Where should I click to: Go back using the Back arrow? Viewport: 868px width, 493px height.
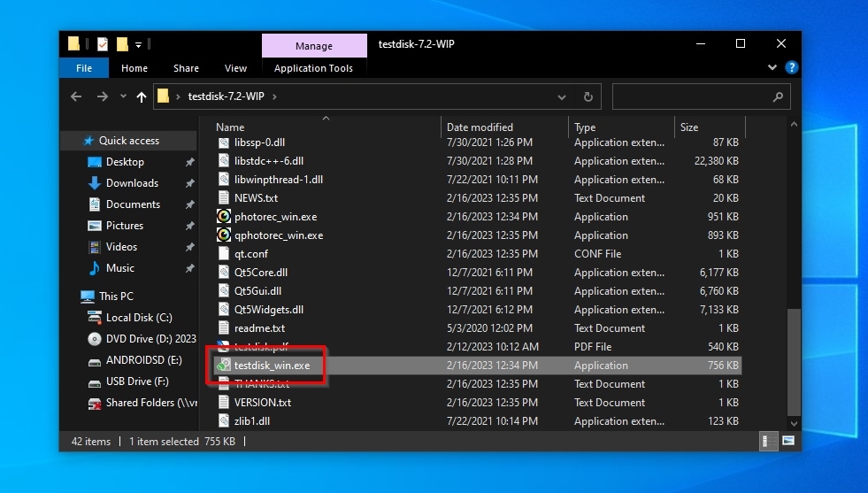[76, 97]
